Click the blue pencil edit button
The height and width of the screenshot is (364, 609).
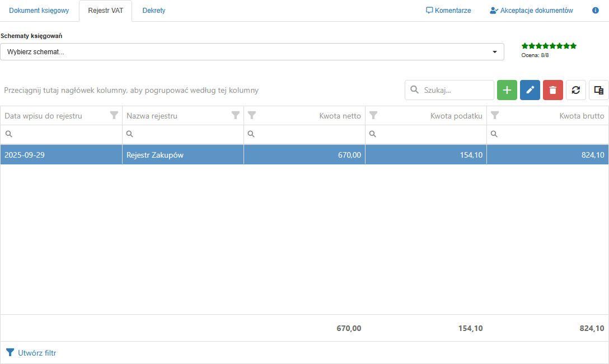[x=530, y=90]
